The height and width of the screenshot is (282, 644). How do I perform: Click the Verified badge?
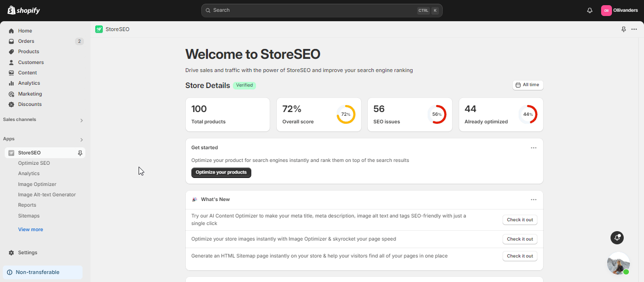[x=245, y=85]
